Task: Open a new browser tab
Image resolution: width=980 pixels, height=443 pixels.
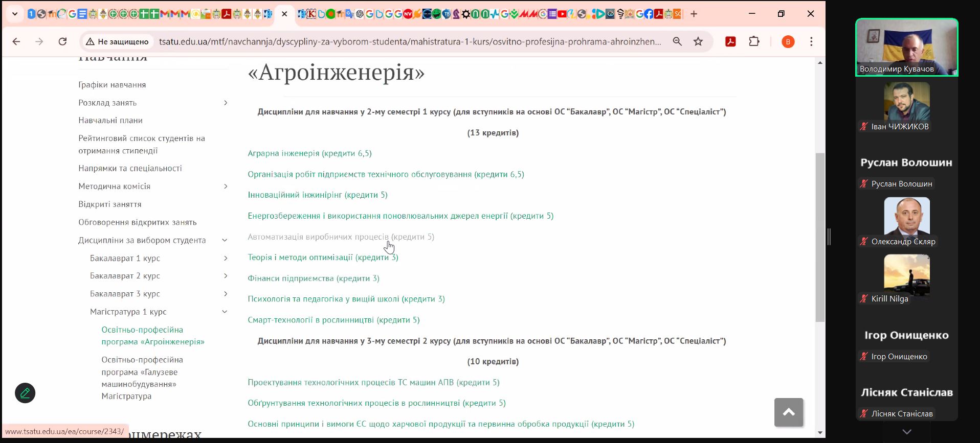Action: 694,14
